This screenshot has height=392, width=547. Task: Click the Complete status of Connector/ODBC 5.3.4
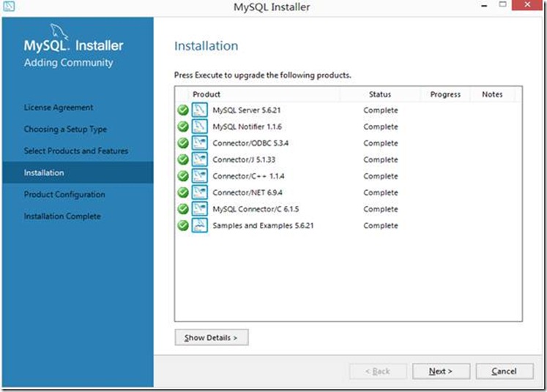381,143
